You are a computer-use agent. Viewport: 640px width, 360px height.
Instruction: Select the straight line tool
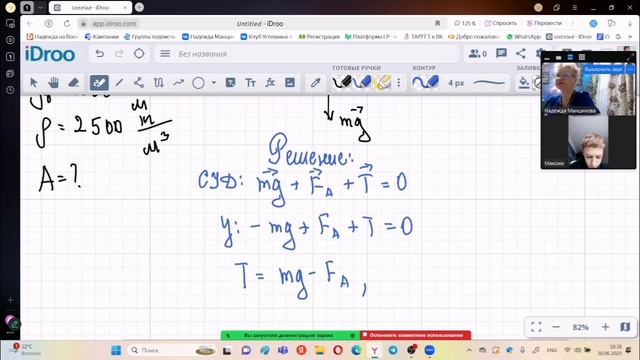(119, 83)
